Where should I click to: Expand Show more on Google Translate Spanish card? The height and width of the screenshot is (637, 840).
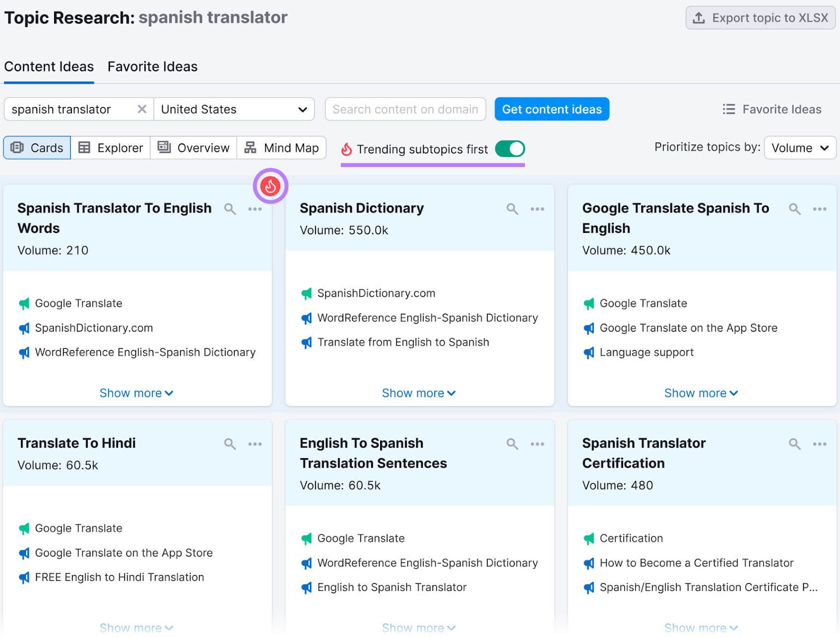coord(701,393)
